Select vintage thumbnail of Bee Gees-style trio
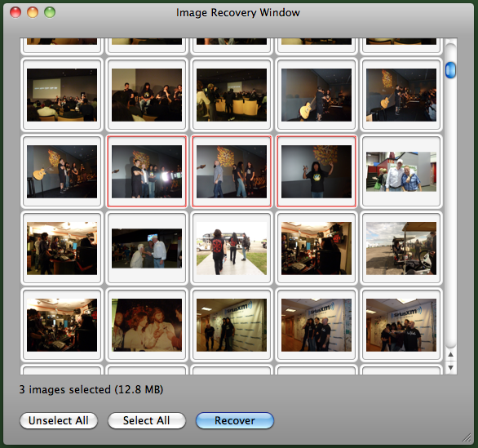 pyautogui.click(x=147, y=325)
